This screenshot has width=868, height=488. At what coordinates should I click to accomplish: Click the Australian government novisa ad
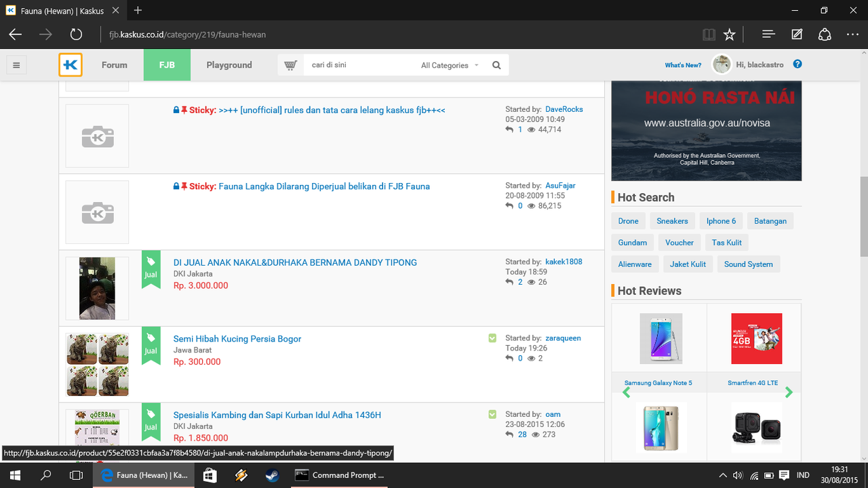coord(707,130)
